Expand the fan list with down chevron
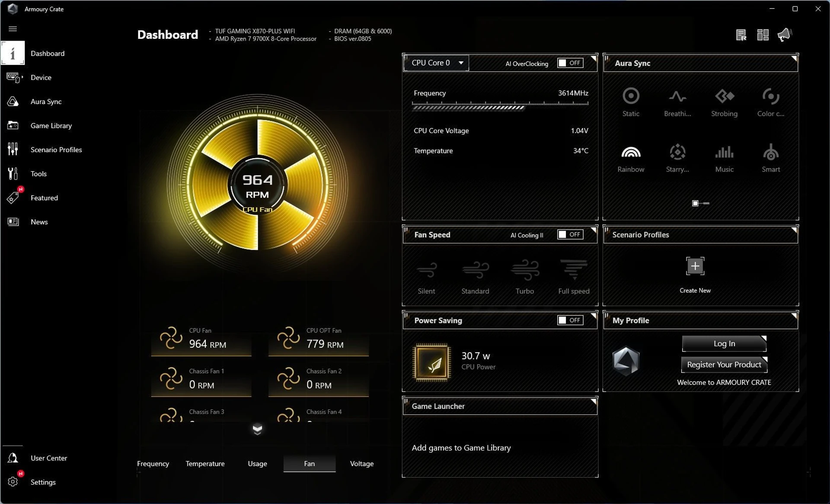 pyautogui.click(x=257, y=429)
